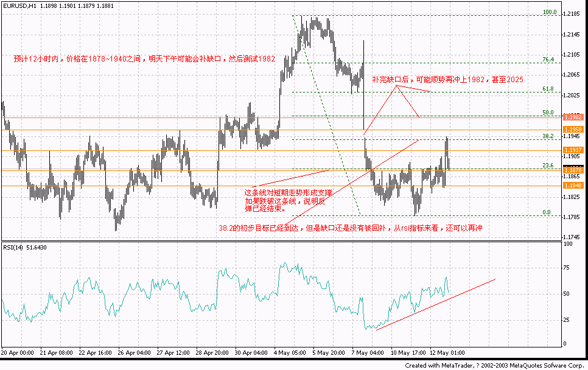Click the RSI scale value 100
Image resolution: width=588 pixels, height=370 pixels.
click(568, 244)
